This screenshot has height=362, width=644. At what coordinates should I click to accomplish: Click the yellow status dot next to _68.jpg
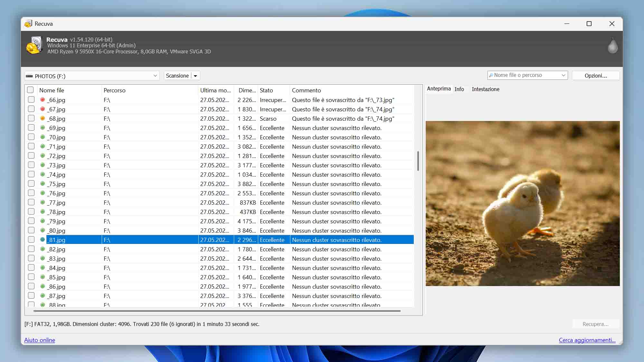click(x=42, y=118)
